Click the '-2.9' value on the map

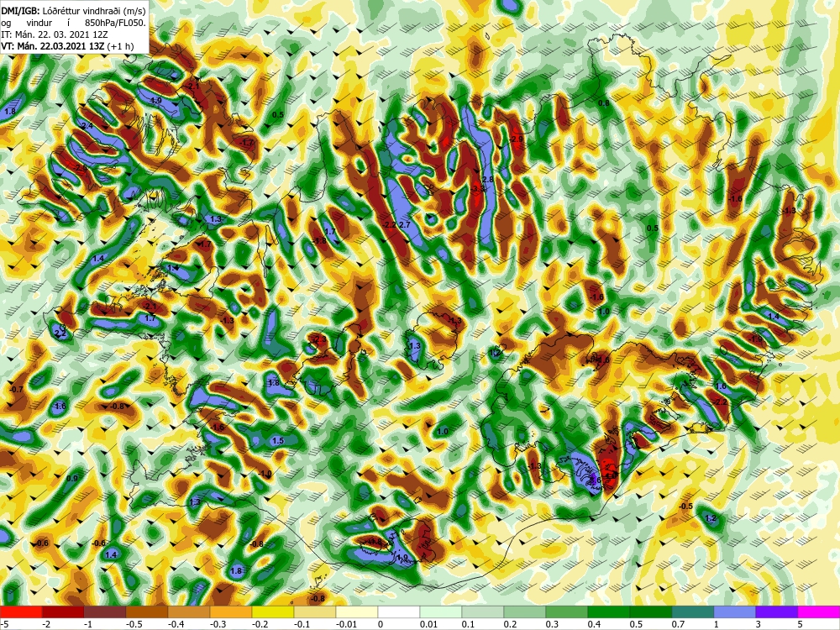[x=516, y=139]
